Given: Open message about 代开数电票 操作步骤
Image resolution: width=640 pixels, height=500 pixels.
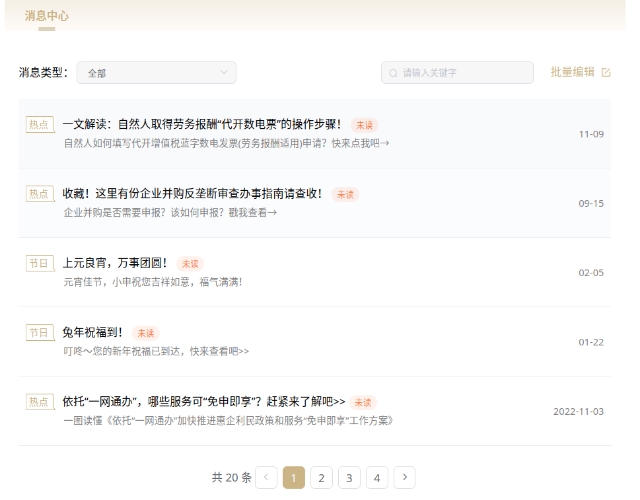Looking at the screenshot, I should [202, 124].
